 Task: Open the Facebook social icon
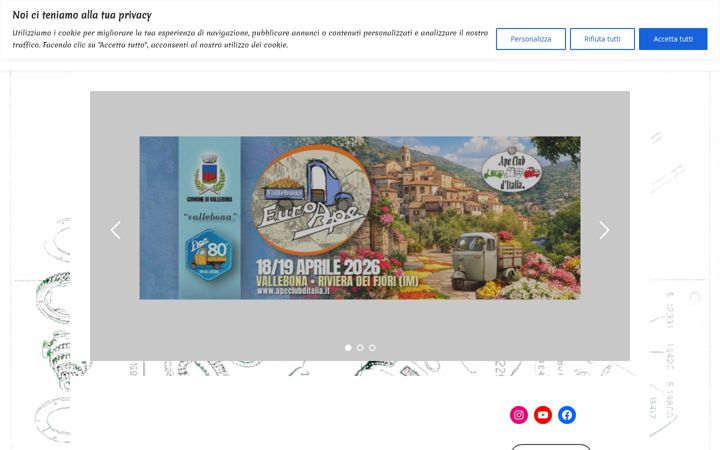[x=567, y=415]
